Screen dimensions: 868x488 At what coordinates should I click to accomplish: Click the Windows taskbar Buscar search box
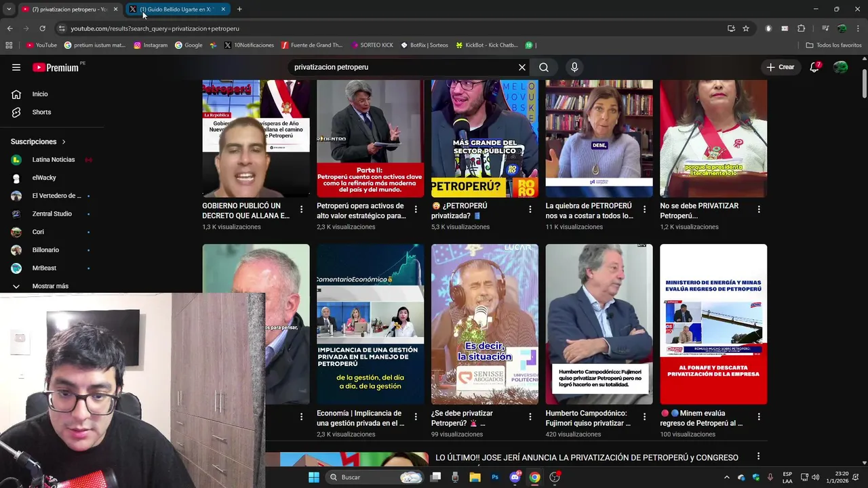click(374, 477)
